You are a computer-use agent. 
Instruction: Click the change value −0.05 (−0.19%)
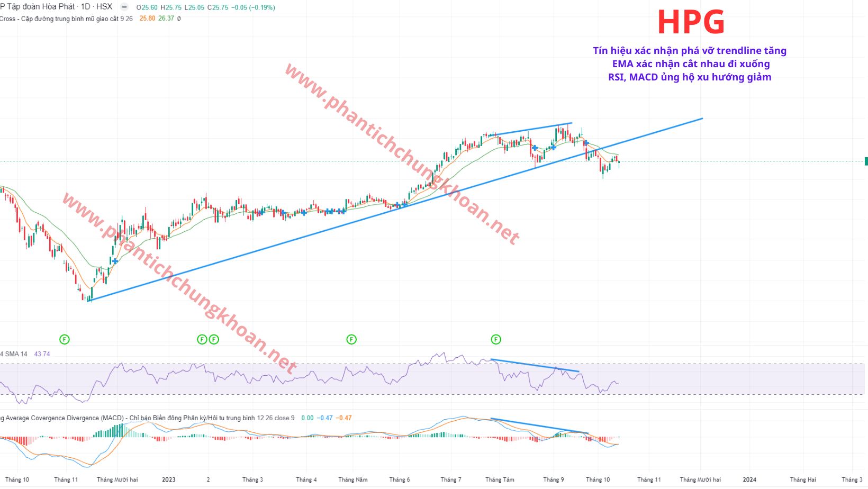tap(253, 7)
